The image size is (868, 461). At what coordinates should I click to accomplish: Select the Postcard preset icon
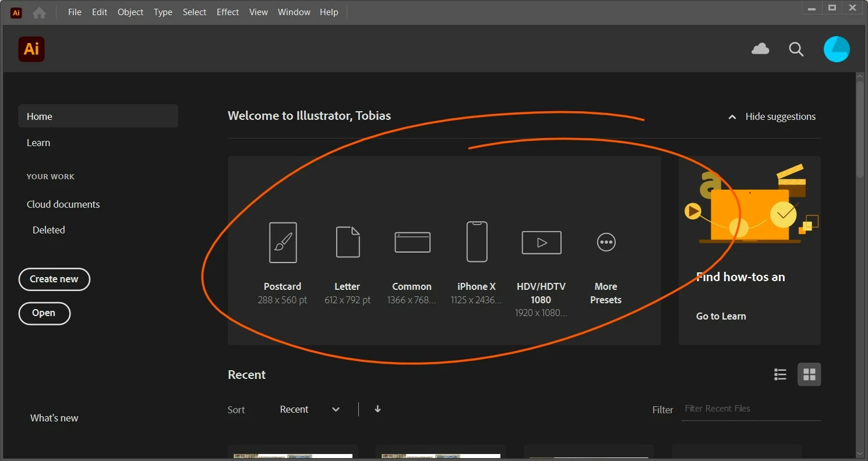283,242
